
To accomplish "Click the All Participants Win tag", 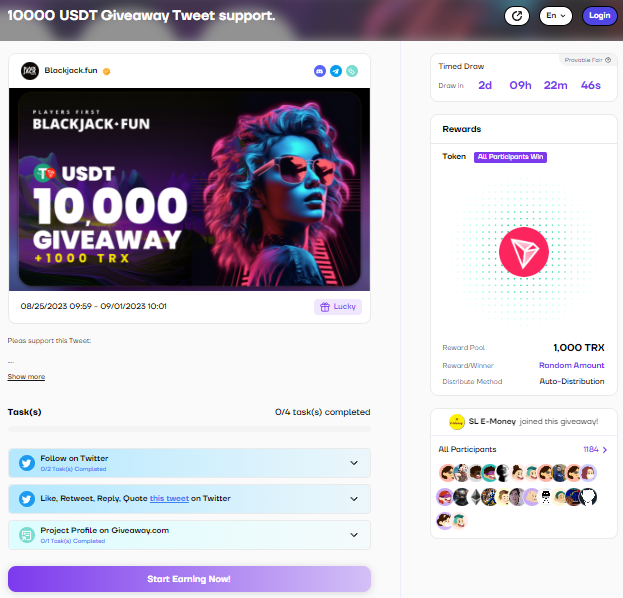I will (510, 157).
